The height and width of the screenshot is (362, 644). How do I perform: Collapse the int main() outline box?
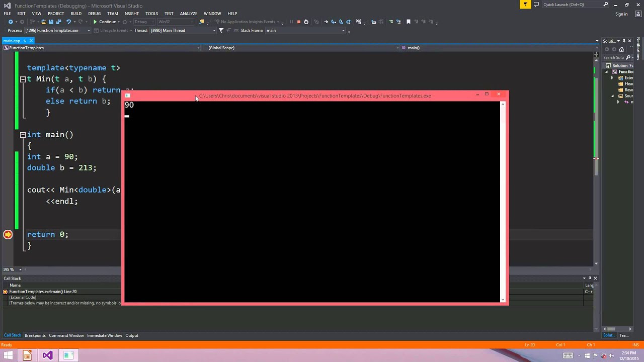coord(23,135)
